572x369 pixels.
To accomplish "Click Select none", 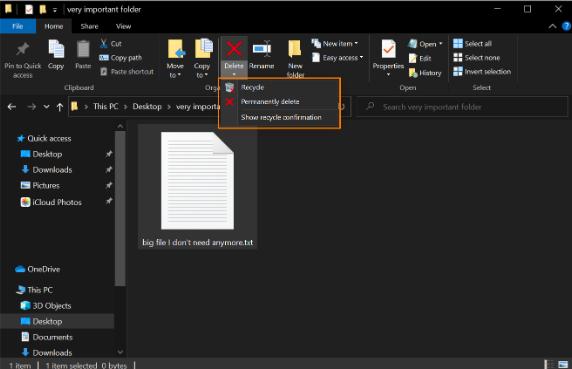I will tap(476, 58).
